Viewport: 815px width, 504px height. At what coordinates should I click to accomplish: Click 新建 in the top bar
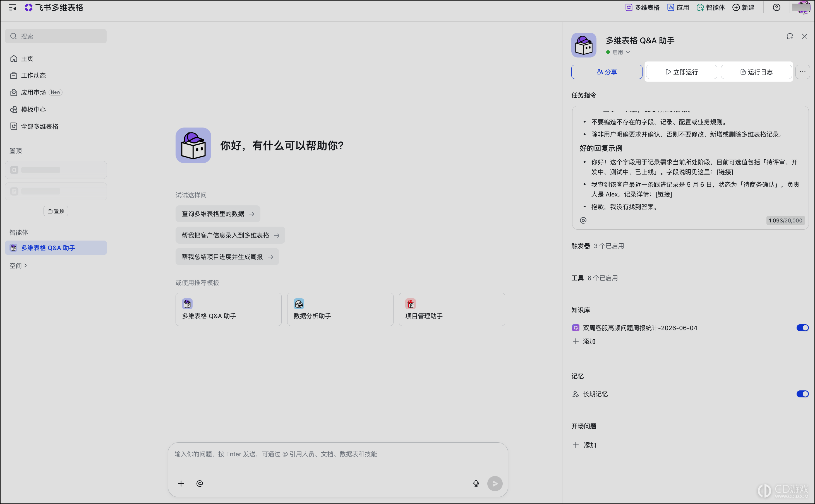pyautogui.click(x=743, y=8)
